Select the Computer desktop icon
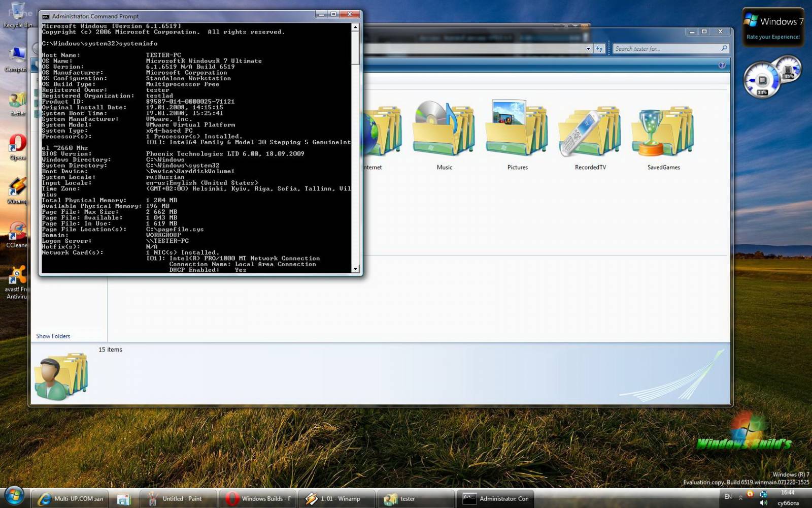Viewport: 812px width, 508px height. pyautogui.click(x=16, y=58)
